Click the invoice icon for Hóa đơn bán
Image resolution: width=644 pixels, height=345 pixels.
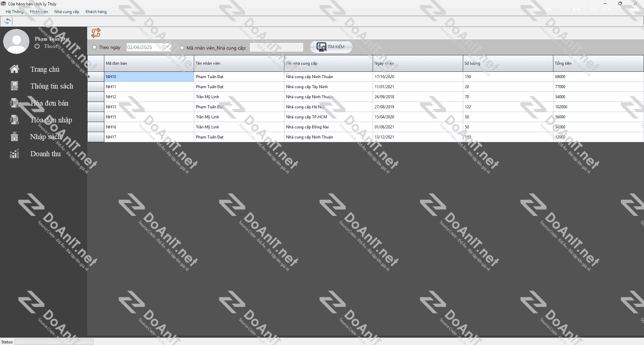(14, 103)
